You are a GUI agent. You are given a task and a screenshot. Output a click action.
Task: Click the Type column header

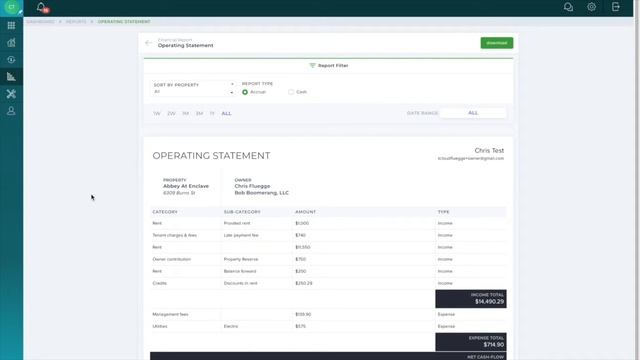444,212
